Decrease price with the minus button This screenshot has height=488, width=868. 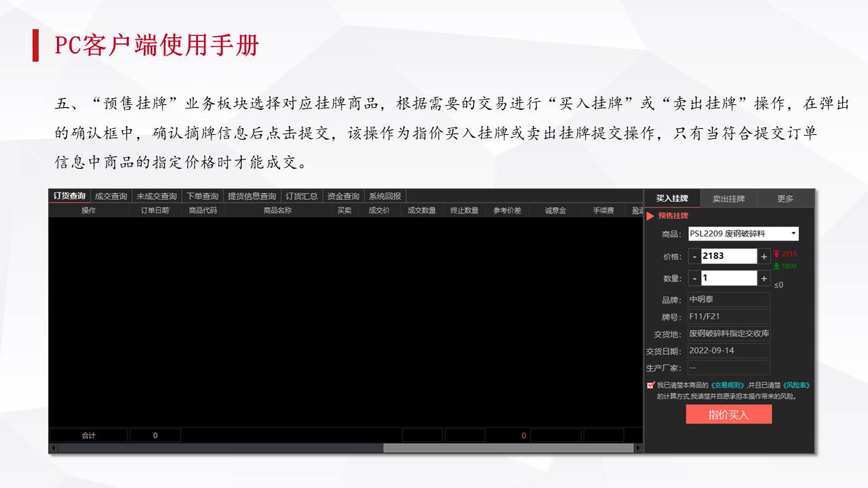tap(694, 256)
